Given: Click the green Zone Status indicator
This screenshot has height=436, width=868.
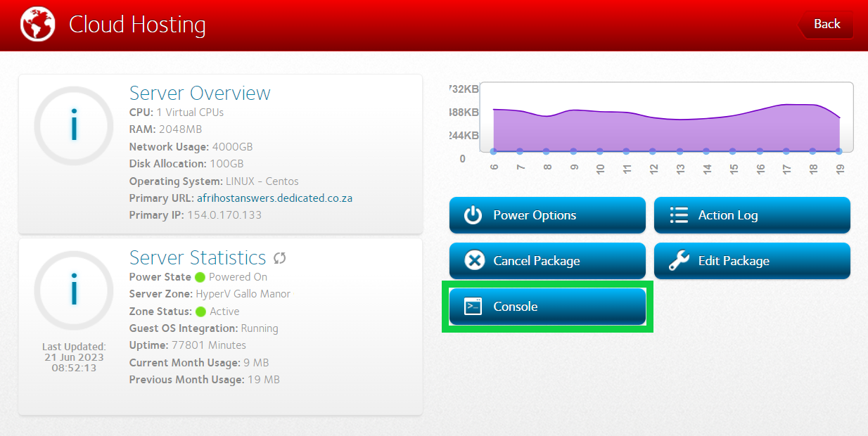Looking at the screenshot, I should [200, 312].
